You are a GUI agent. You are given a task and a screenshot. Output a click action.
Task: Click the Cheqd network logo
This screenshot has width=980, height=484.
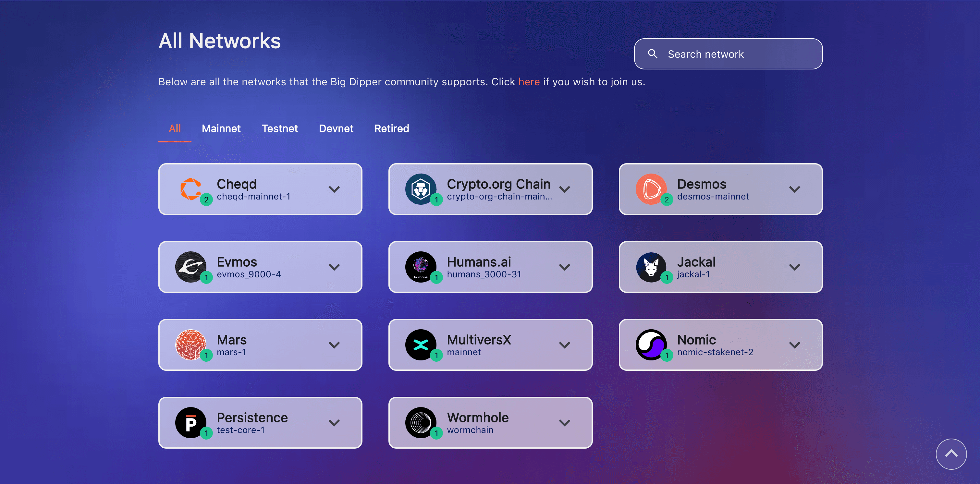[x=190, y=189]
